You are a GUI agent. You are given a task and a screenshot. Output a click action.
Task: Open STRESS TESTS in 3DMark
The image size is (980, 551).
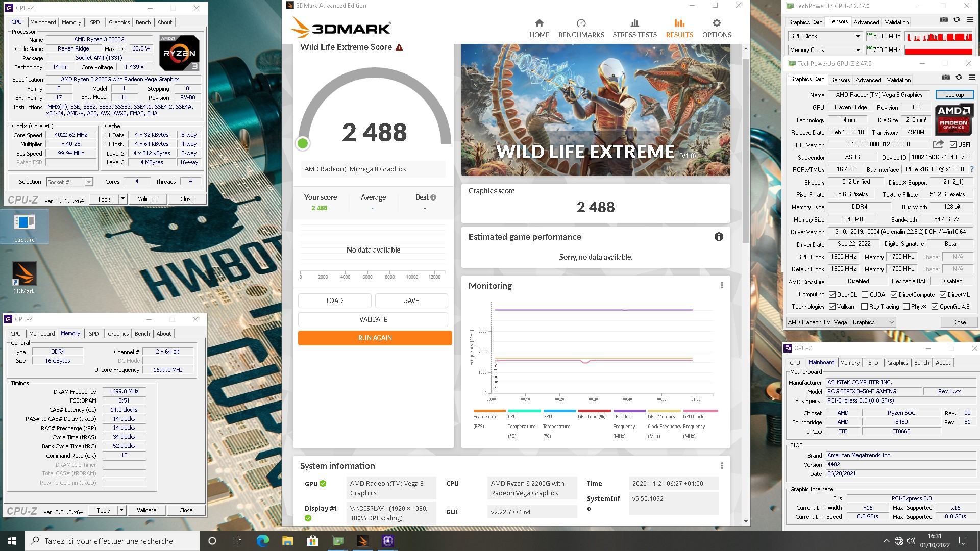(x=634, y=29)
